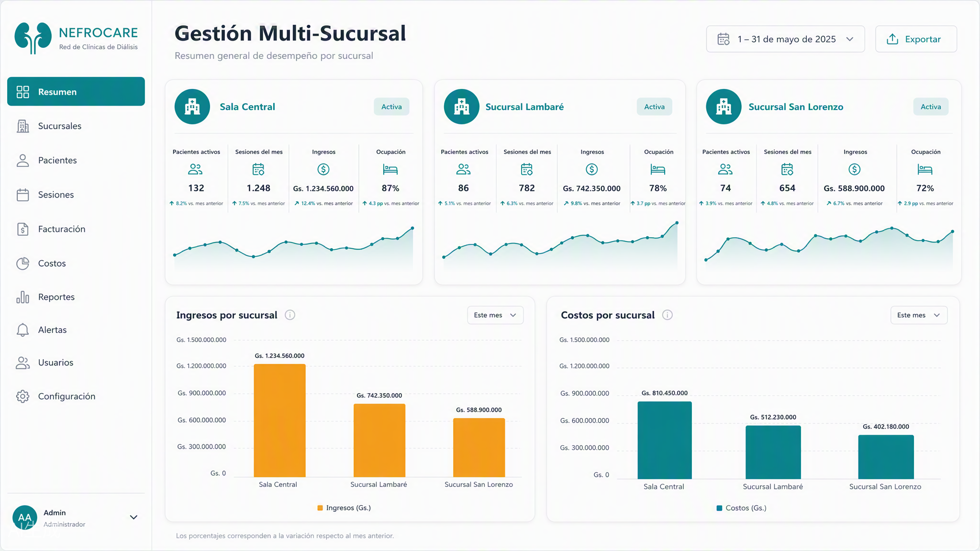Toggle the Ingresos (Gs.) orange legend swatch
The image size is (980, 551).
(x=320, y=508)
